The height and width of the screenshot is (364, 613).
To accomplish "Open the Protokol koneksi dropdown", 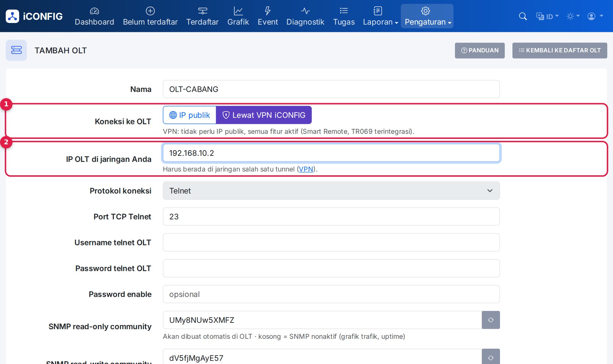I will [x=331, y=191].
